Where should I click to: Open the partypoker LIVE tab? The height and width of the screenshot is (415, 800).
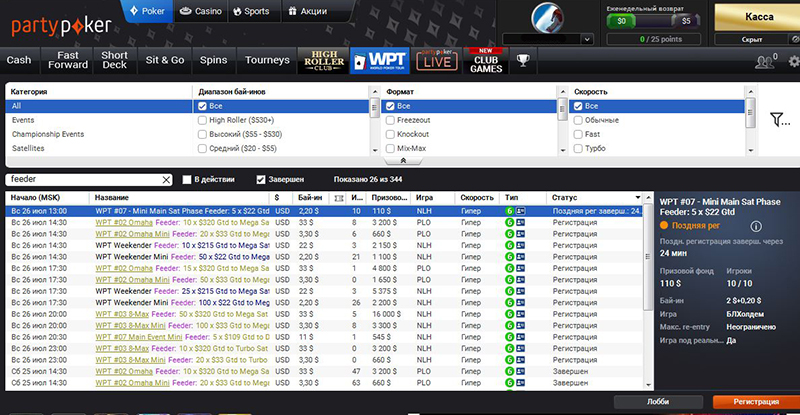click(x=437, y=61)
